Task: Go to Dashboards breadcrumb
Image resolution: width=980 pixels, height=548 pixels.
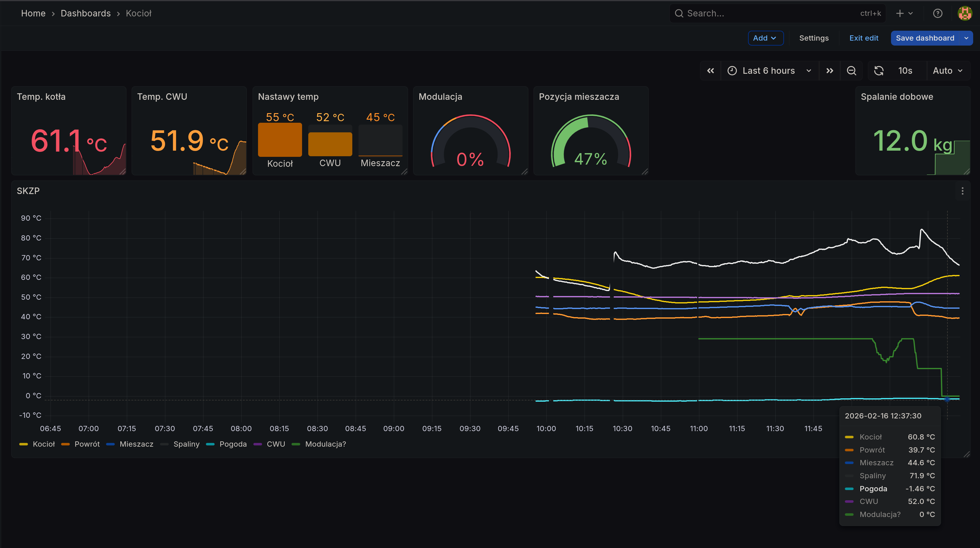Action: (x=86, y=13)
